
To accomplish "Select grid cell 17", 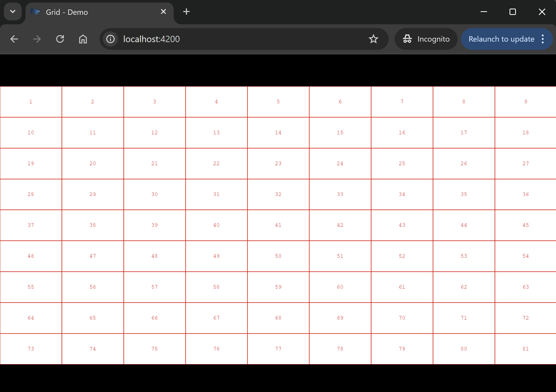I will click(464, 133).
